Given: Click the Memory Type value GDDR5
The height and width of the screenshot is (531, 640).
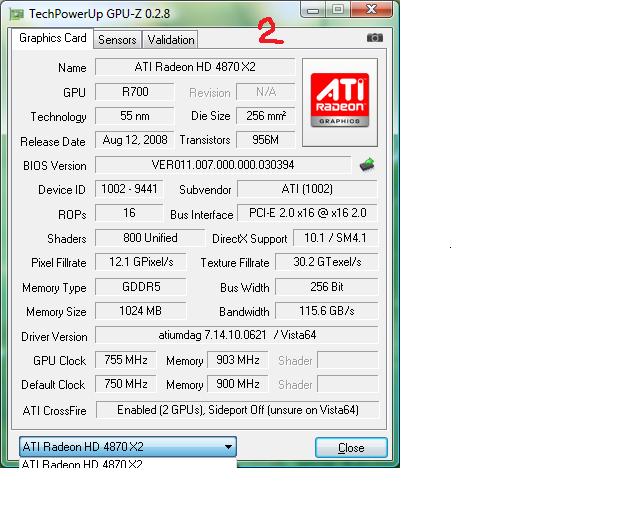Looking at the screenshot, I should point(141,287).
